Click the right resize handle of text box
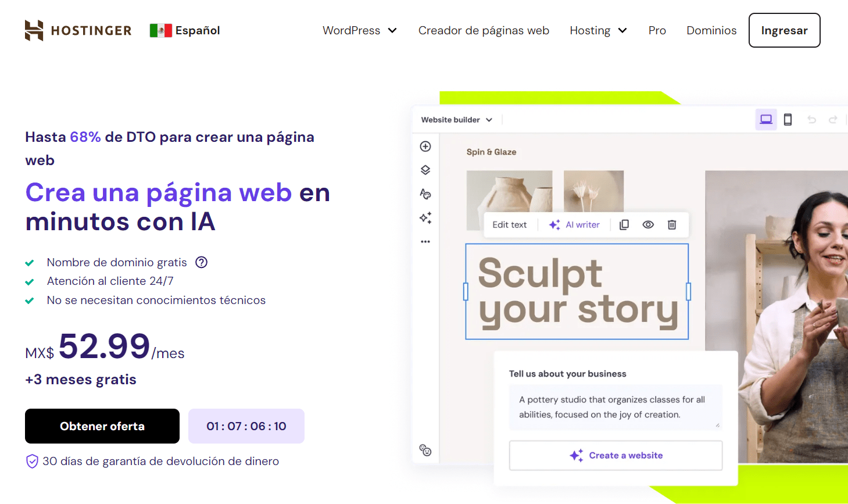This screenshot has width=848, height=504. [x=689, y=291]
